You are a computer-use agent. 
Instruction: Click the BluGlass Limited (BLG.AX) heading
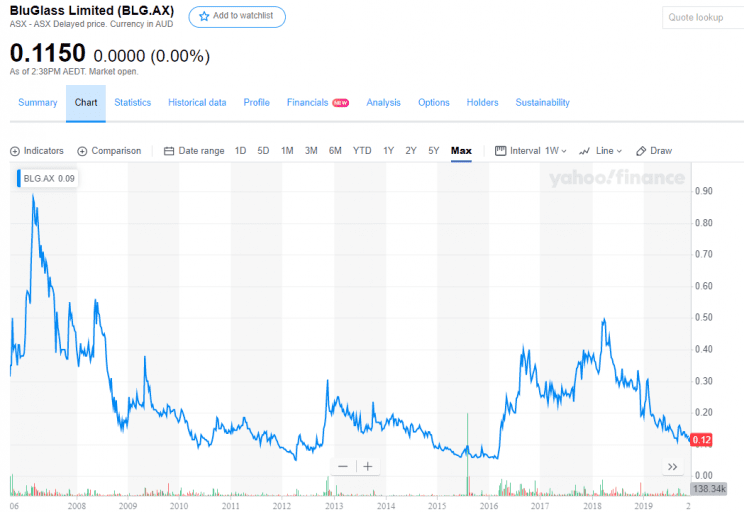coord(92,10)
